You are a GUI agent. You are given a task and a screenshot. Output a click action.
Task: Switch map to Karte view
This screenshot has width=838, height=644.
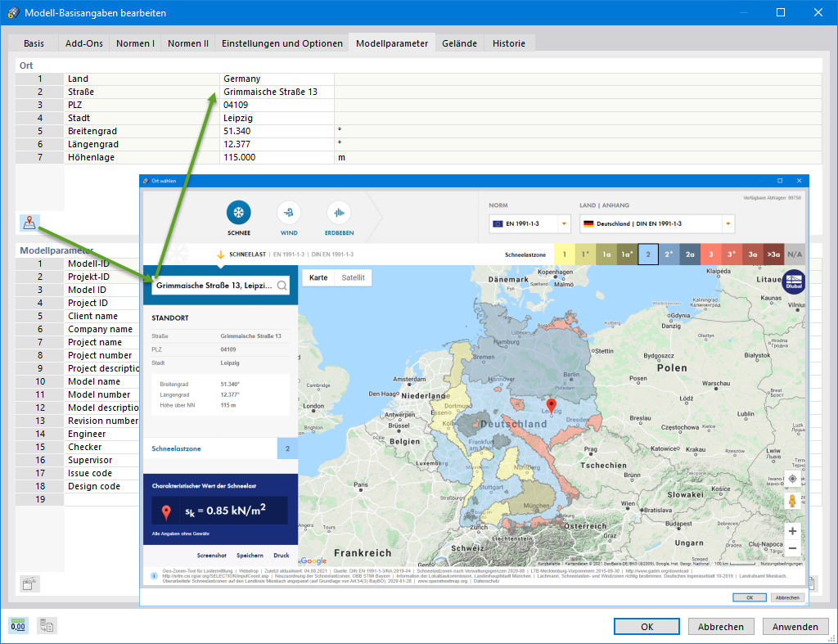pos(318,277)
